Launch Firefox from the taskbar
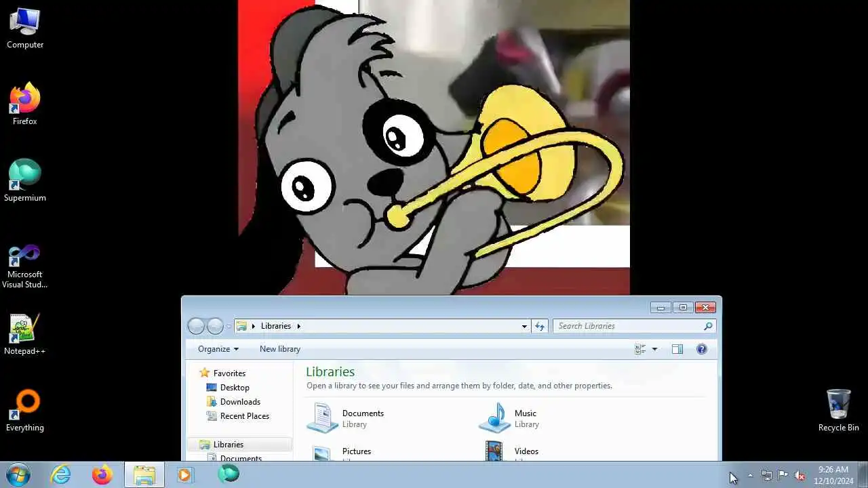Screen dimensions: 868x488 [102, 474]
